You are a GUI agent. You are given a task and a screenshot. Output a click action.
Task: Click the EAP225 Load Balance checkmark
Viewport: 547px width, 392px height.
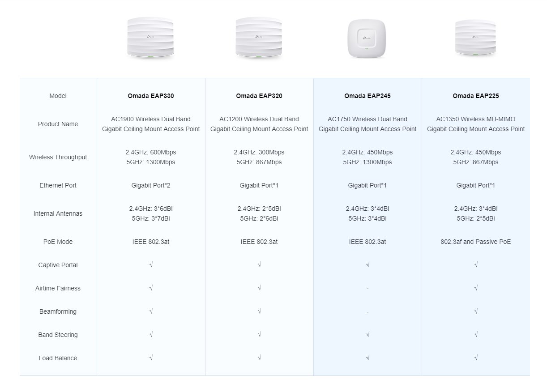pyautogui.click(x=476, y=358)
